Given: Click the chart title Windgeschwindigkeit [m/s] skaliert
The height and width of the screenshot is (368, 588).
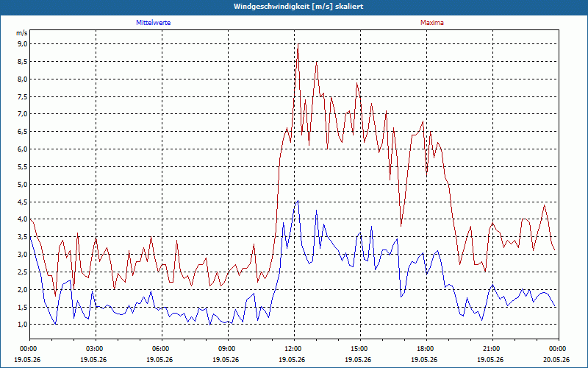Looking at the screenshot, I should tap(298, 7).
